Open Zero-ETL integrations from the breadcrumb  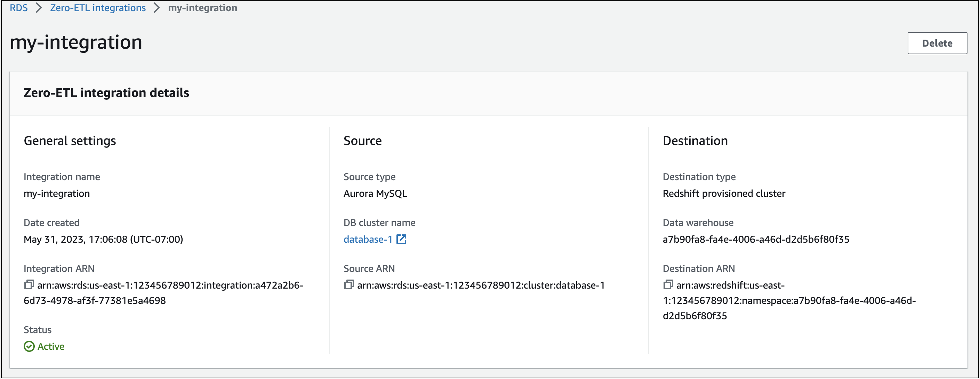pyautogui.click(x=97, y=8)
